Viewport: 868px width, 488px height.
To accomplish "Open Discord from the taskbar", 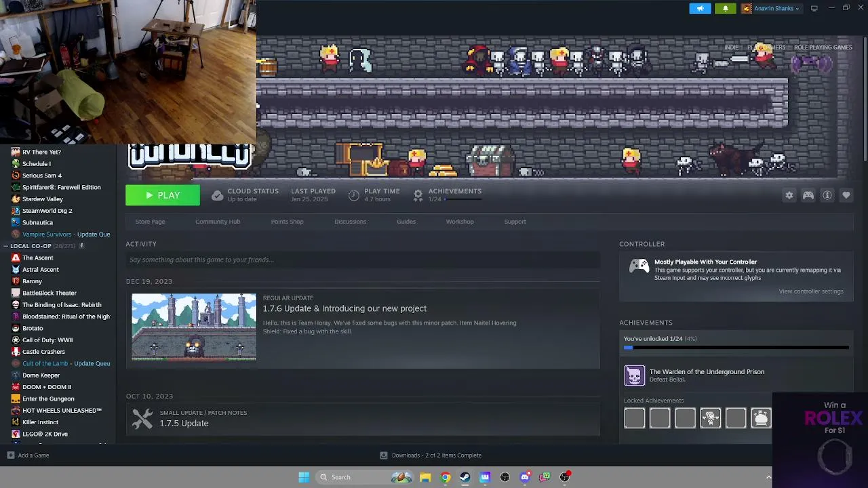I will (525, 477).
